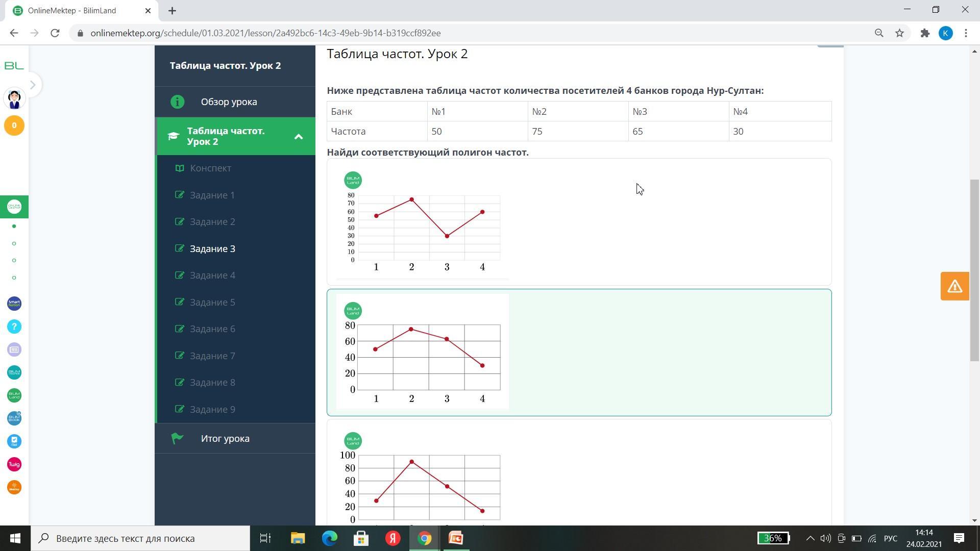Open Конспект in lesson menu
Image resolution: width=980 pixels, height=551 pixels.
[210, 168]
